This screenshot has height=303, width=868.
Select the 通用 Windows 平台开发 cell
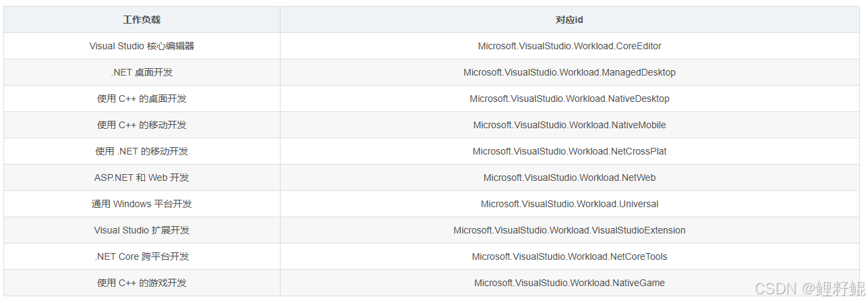[x=142, y=204]
